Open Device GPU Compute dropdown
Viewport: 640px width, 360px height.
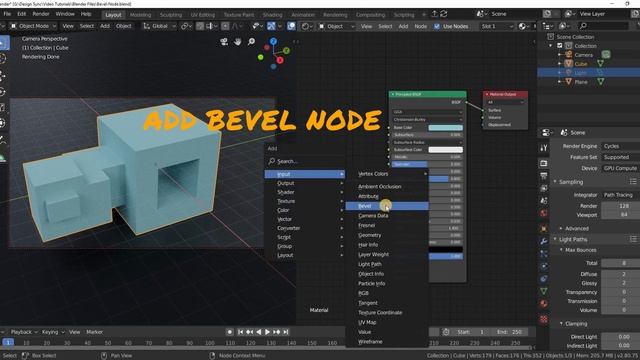(x=620, y=168)
